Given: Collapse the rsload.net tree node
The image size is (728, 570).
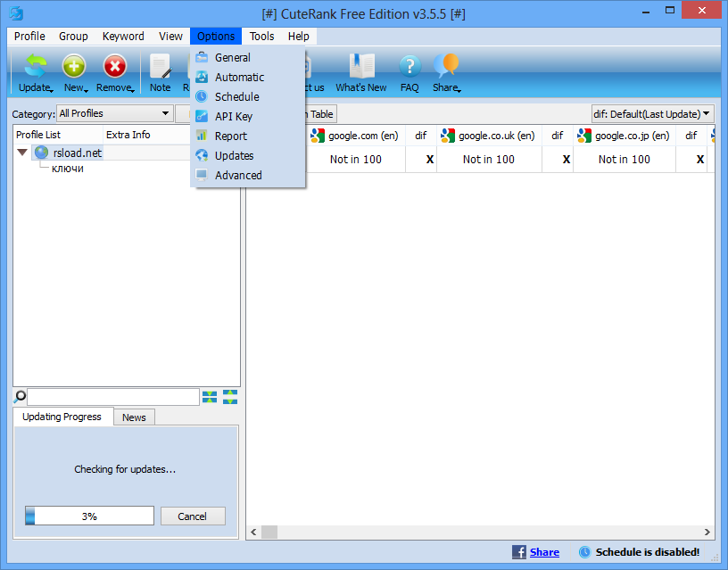Looking at the screenshot, I should [x=21, y=153].
